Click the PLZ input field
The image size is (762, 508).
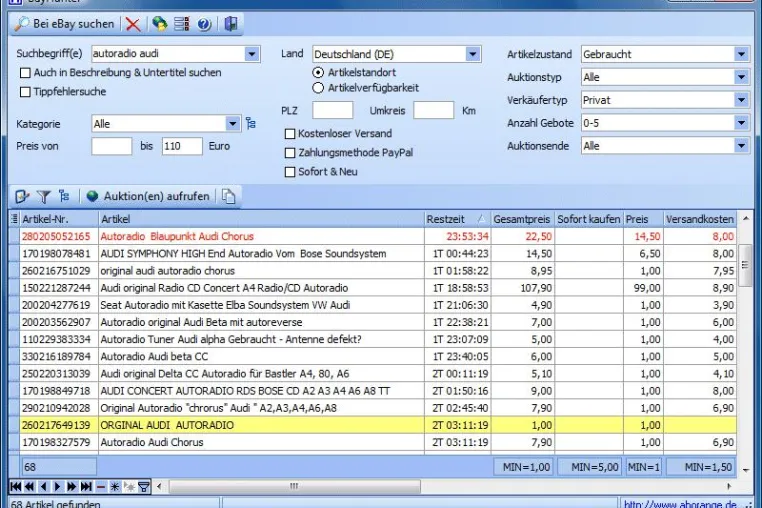coord(333,110)
